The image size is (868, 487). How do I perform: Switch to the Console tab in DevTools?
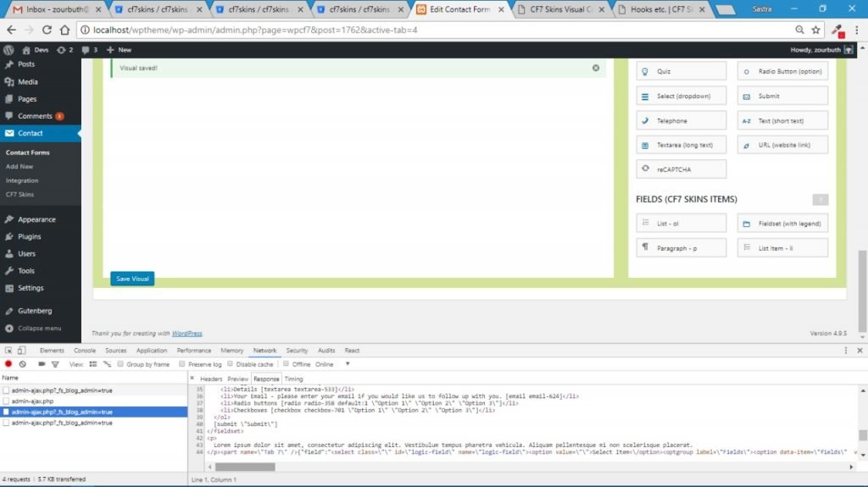point(85,350)
